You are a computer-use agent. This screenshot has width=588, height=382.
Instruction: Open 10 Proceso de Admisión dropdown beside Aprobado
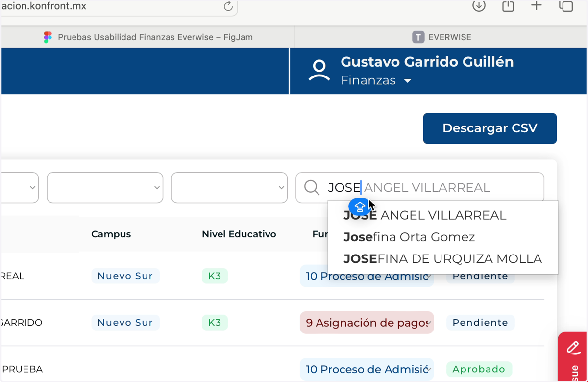[367, 369]
